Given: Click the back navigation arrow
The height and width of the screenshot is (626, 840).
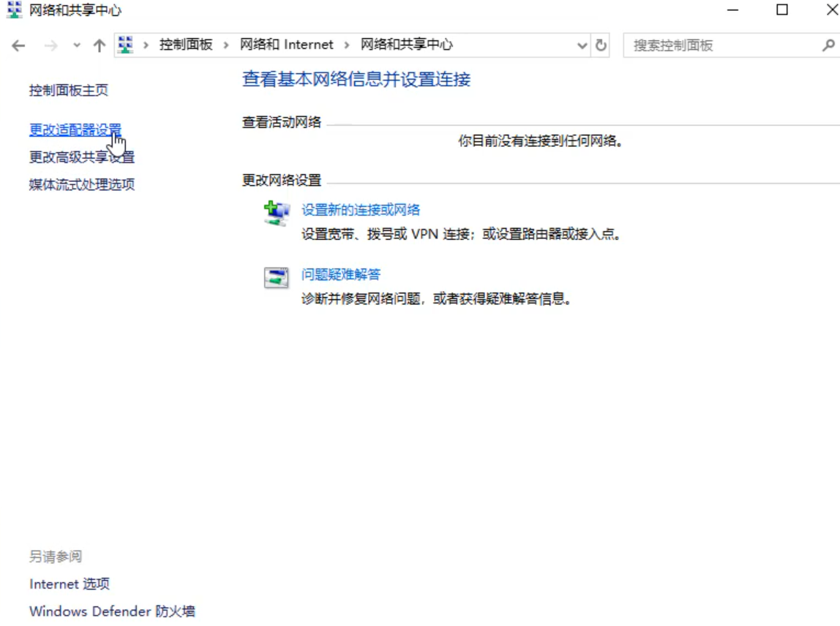Looking at the screenshot, I should (18, 45).
